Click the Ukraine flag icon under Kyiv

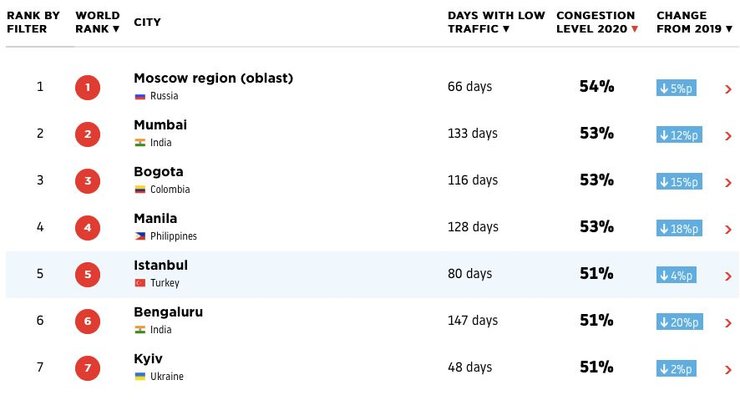click(140, 376)
